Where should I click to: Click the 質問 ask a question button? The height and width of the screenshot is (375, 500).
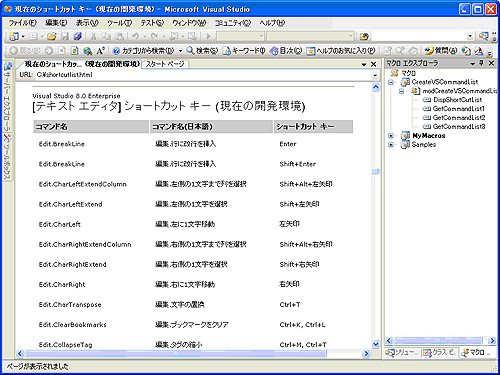(441, 51)
